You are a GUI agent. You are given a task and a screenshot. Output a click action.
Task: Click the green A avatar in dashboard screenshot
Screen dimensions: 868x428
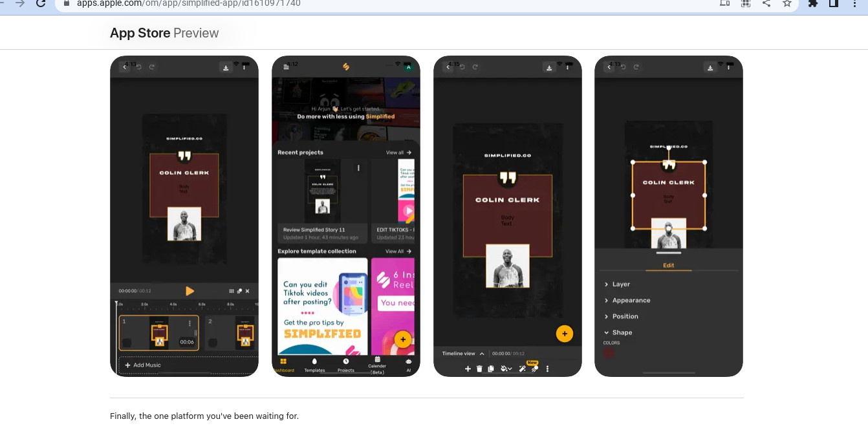(x=408, y=67)
